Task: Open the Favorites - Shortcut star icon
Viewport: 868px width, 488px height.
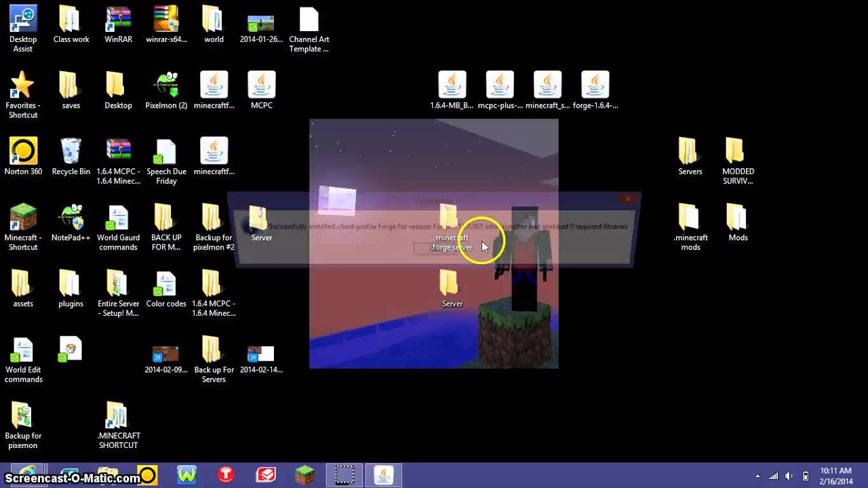Action: pos(23,95)
